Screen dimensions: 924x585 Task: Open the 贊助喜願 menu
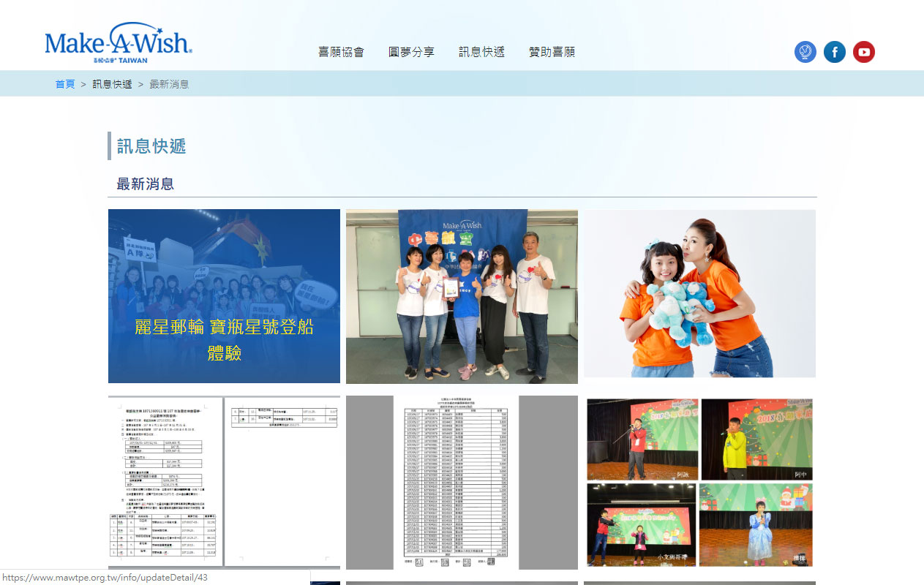click(x=552, y=52)
